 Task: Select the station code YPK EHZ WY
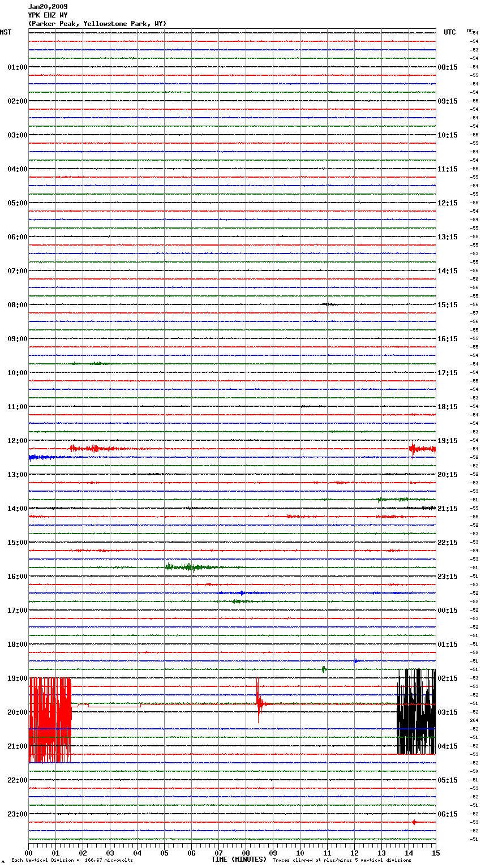[48, 15]
